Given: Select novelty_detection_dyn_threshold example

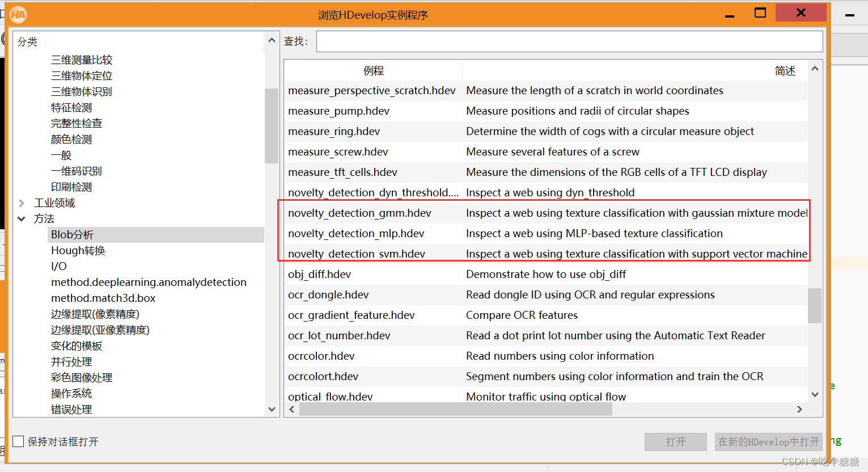Looking at the screenshot, I should click(374, 193).
